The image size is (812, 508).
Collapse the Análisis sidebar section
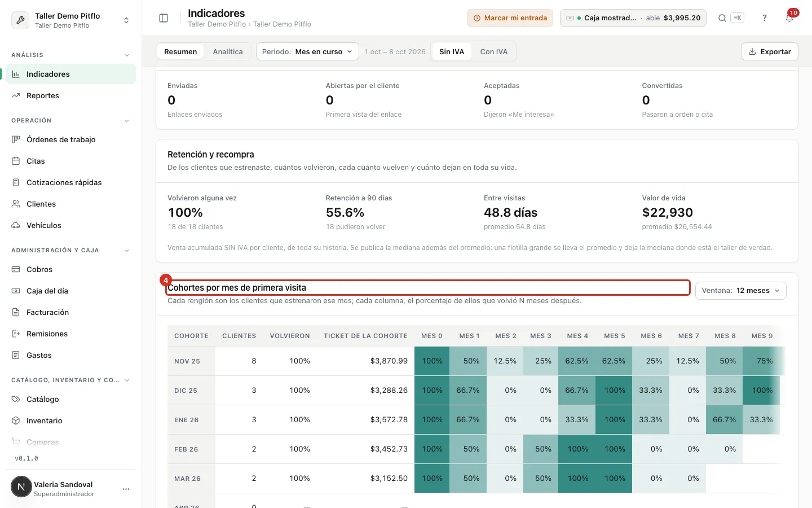click(x=70, y=55)
